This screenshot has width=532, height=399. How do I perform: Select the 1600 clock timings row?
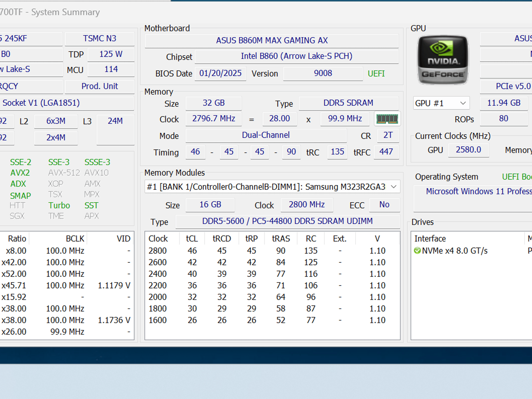[x=272, y=320]
